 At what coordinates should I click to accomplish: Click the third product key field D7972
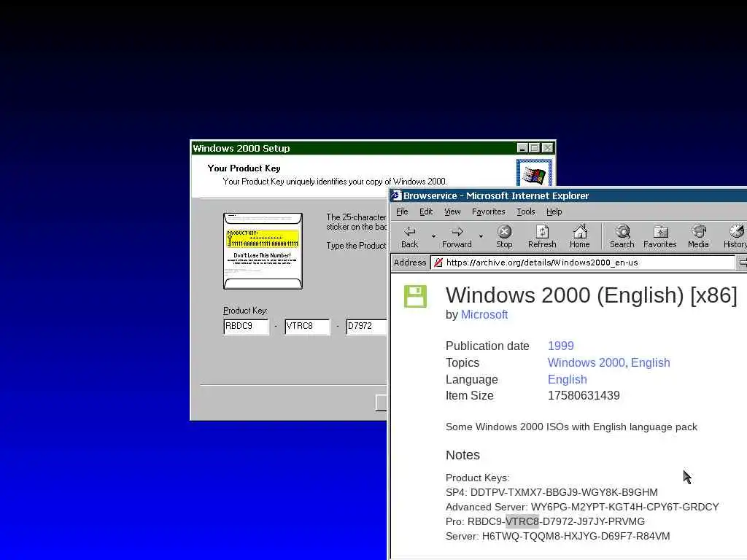click(366, 326)
